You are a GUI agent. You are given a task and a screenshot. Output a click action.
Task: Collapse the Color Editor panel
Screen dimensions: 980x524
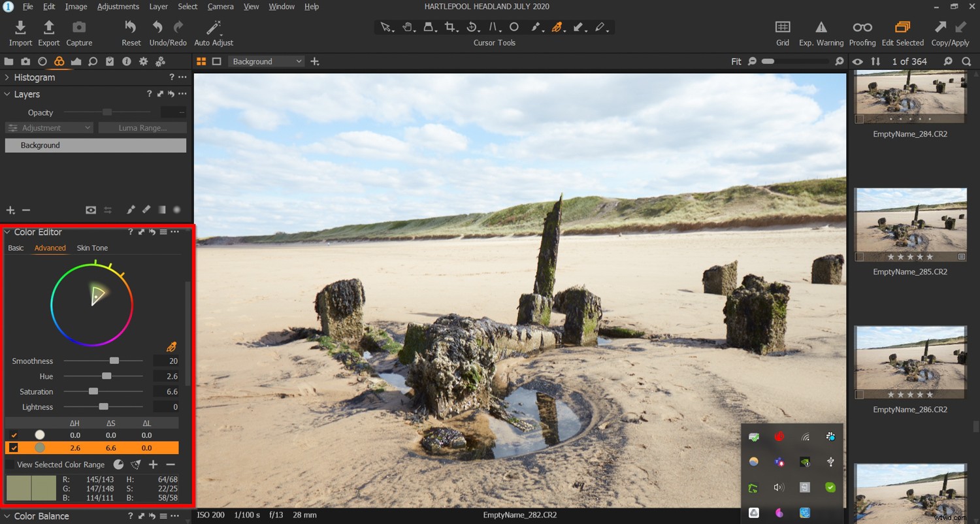coord(7,232)
